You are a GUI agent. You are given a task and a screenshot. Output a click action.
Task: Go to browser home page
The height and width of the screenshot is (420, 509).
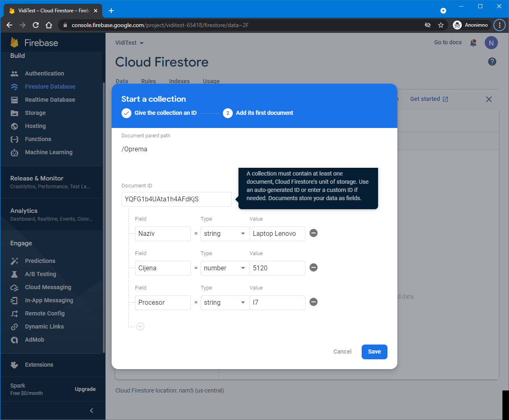tap(49, 25)
